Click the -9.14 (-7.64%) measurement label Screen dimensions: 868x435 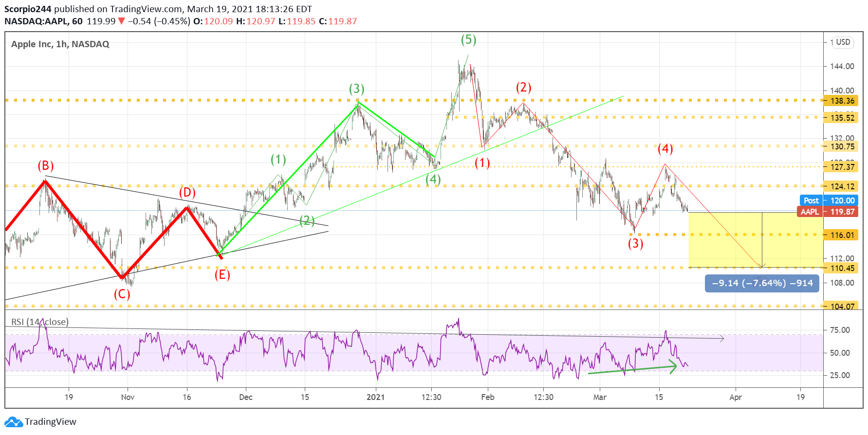click(x=762, y=283)
